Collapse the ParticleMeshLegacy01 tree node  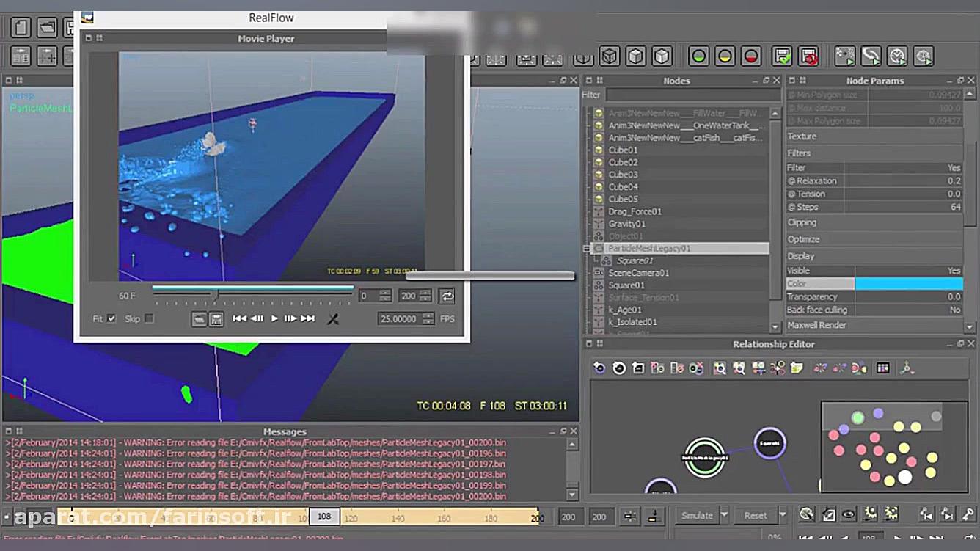[x=587, y=249]
